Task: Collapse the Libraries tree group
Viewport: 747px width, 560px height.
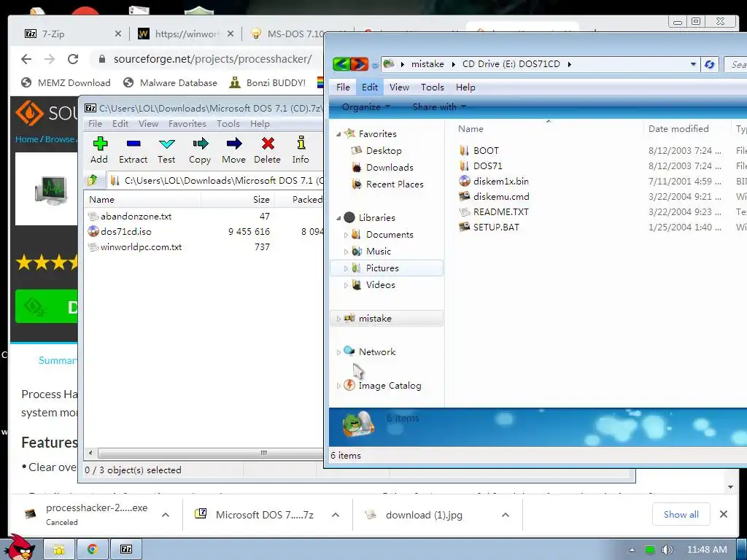Action: point(338,218)
